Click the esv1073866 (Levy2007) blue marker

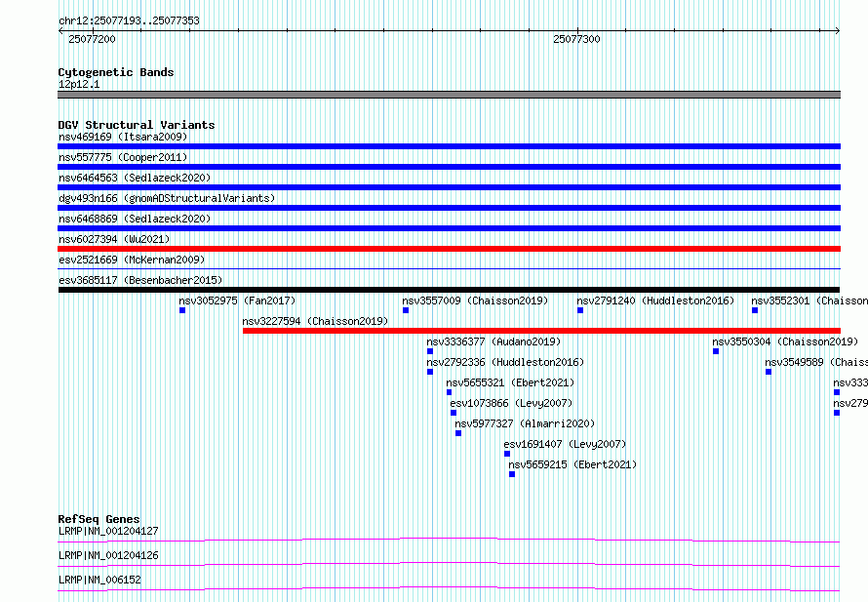[454, 413]
